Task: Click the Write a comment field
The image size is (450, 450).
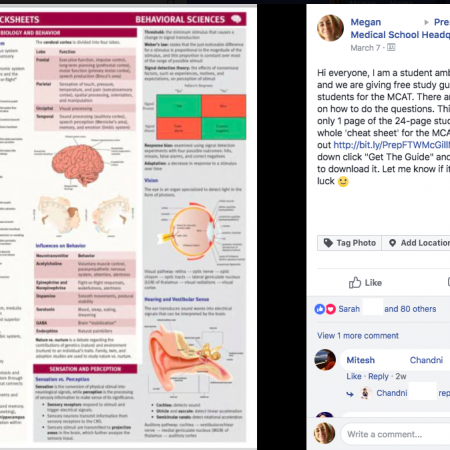Action: tap(396, 434)
